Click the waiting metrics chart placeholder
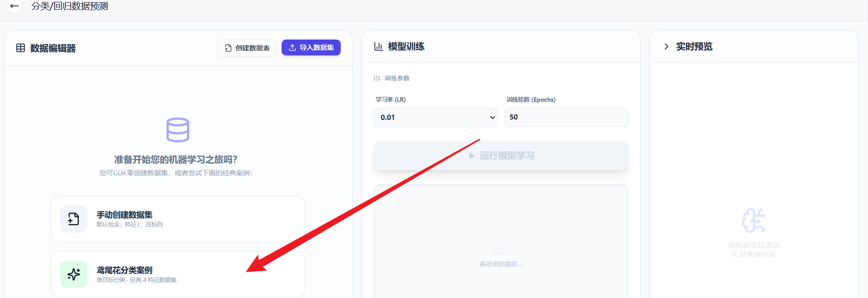 pos(501,255)
